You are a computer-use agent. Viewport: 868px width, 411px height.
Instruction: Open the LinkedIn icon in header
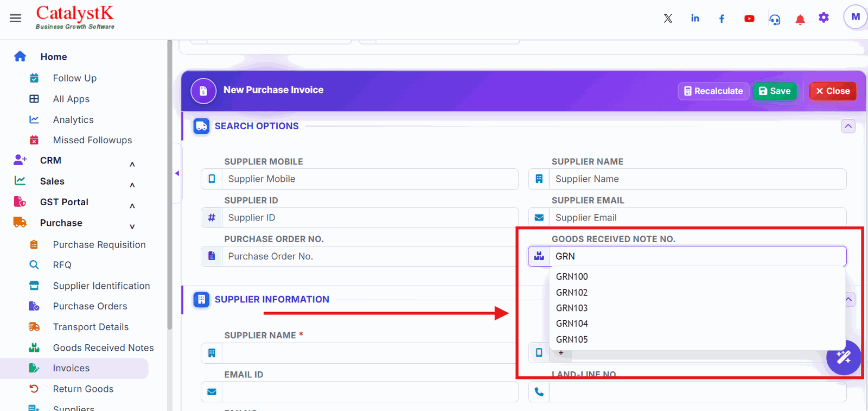coord(695,18)
